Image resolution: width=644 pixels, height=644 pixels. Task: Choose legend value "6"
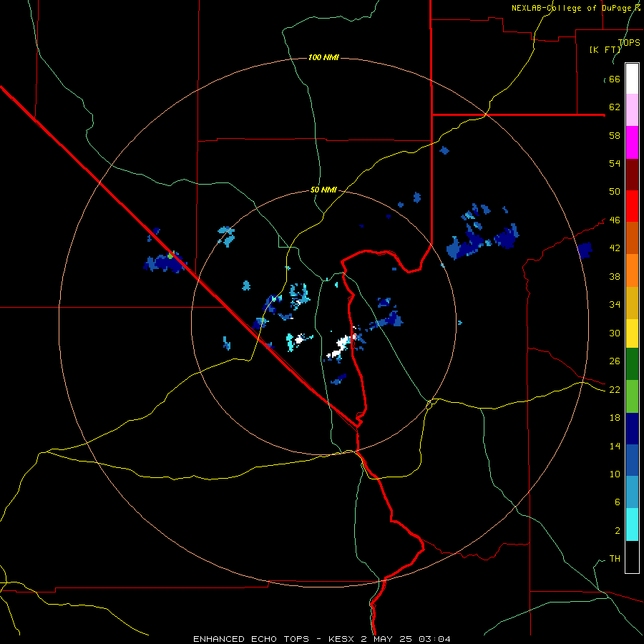point(618,502)
